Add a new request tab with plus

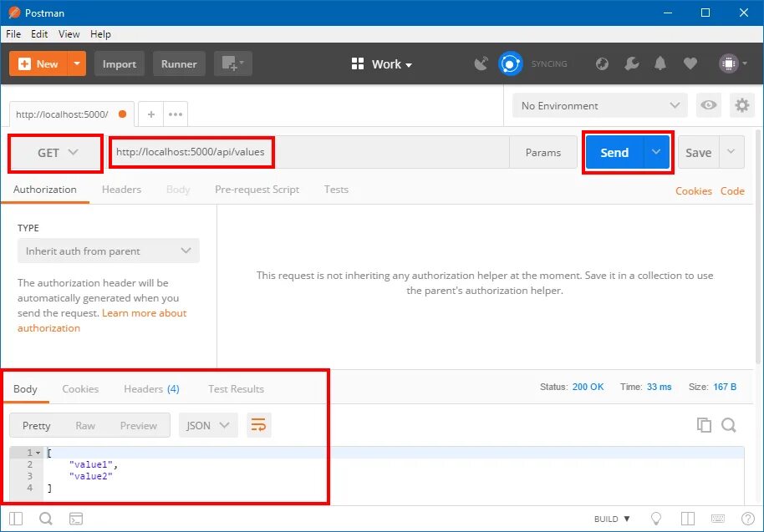(151, 114)
